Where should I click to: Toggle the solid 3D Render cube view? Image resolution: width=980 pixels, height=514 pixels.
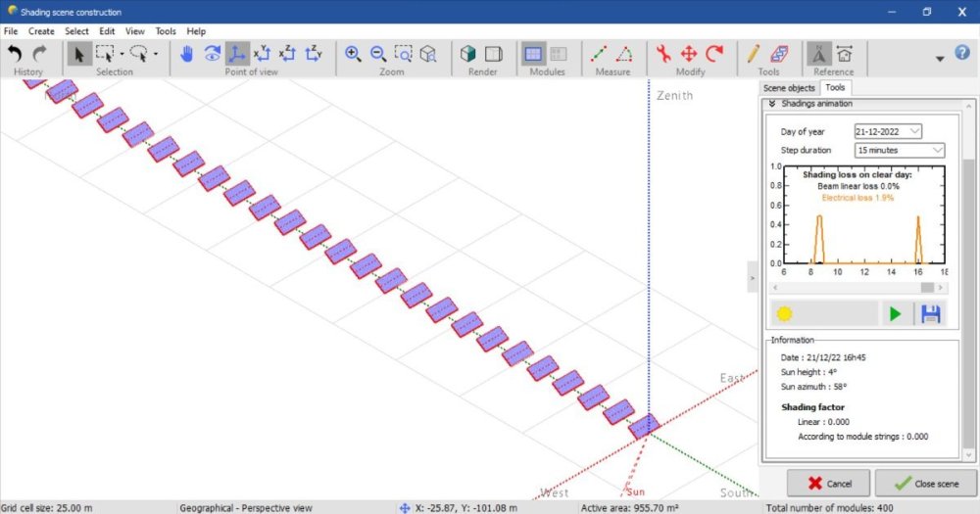pyautogui.click(x=468, y=55)
